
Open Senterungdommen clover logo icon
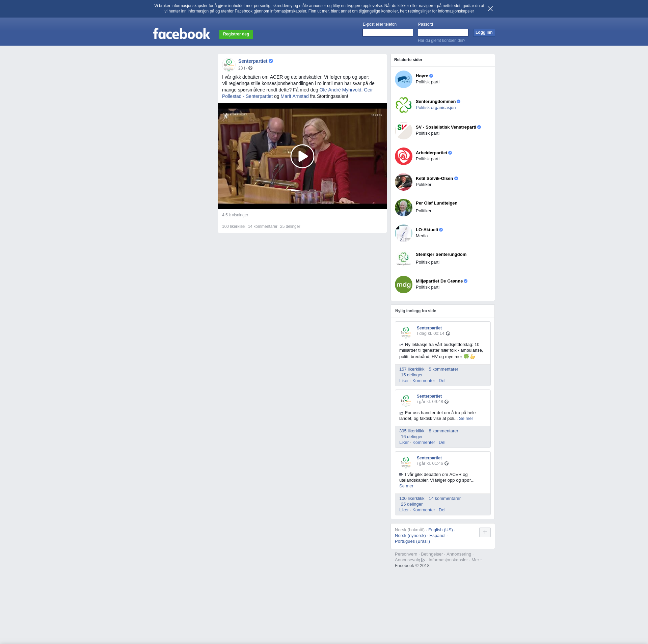point(404,105)
